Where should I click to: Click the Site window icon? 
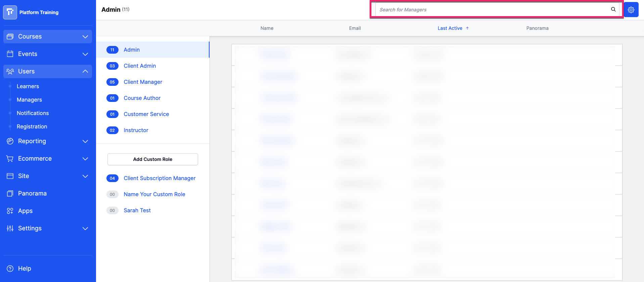click(x=10, y=176)
